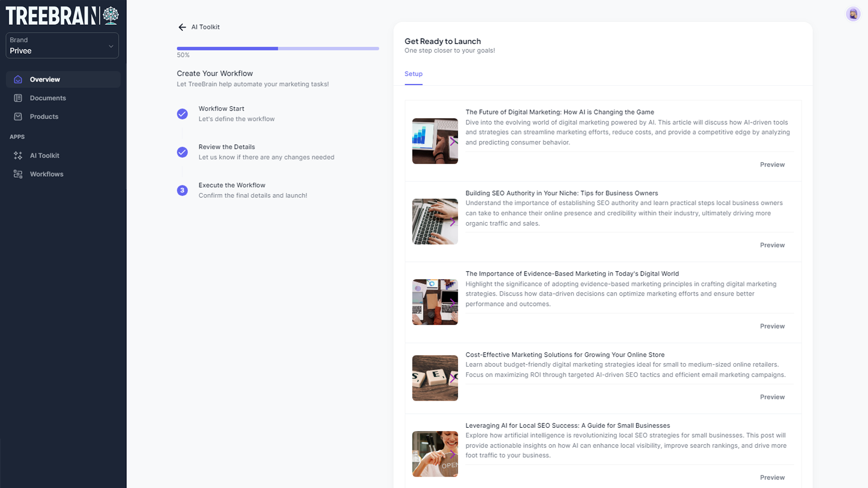Click the Future of Digital Marketing thumbnail
868x488 pixels.
coord(435,141)
